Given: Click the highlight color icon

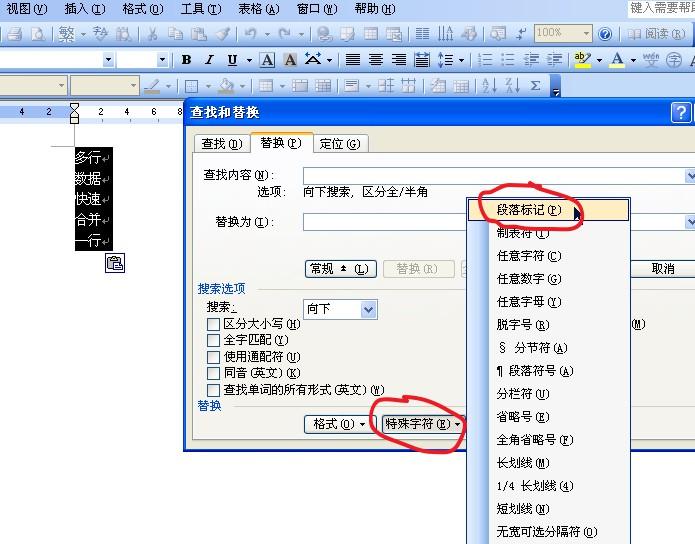Looking at the screenshot, I should pyautogui.click(x=582, y=59).
